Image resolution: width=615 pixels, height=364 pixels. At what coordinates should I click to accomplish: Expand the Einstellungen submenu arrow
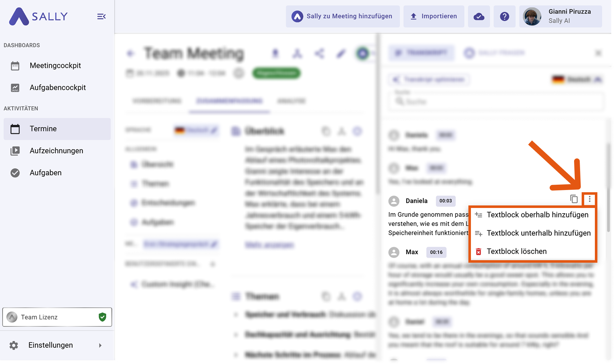click(x=100, y=345)
